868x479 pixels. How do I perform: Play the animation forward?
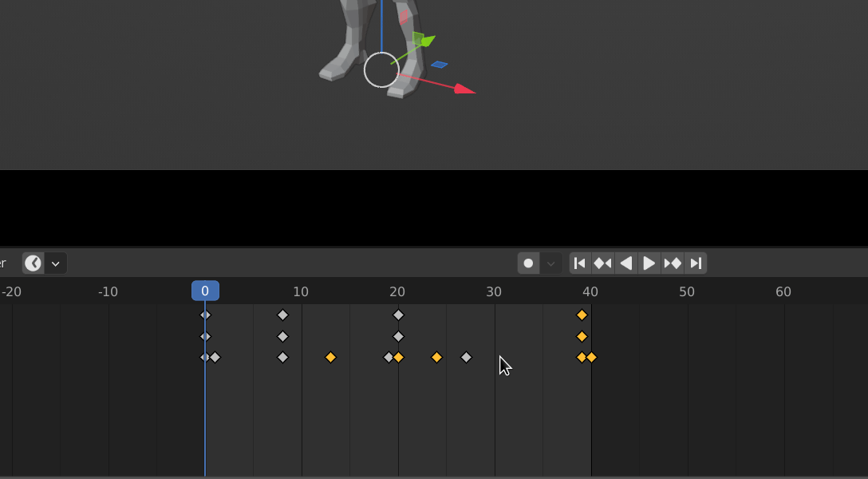649,263
